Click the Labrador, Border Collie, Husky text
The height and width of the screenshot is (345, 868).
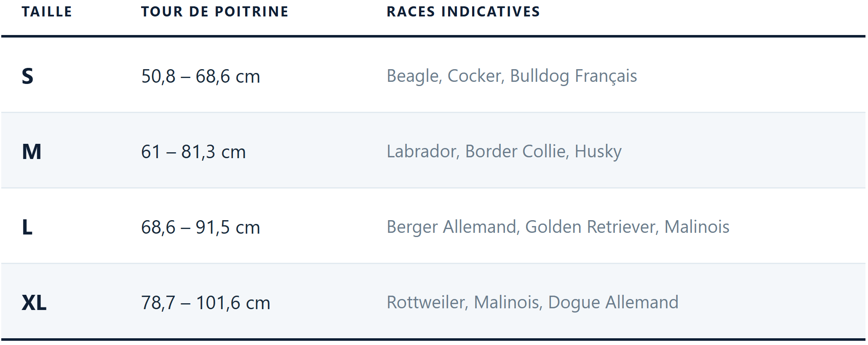pyautogui.click(x=504, y=152)
